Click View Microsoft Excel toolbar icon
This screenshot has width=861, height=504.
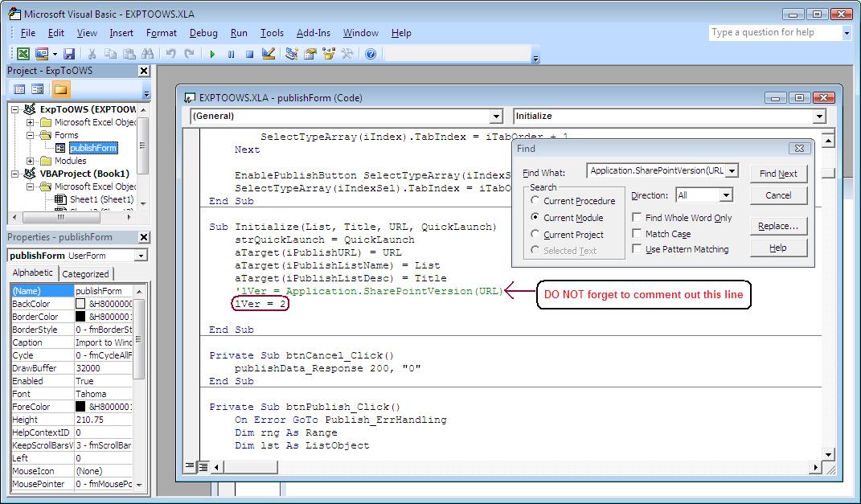(x=23, y=54)
